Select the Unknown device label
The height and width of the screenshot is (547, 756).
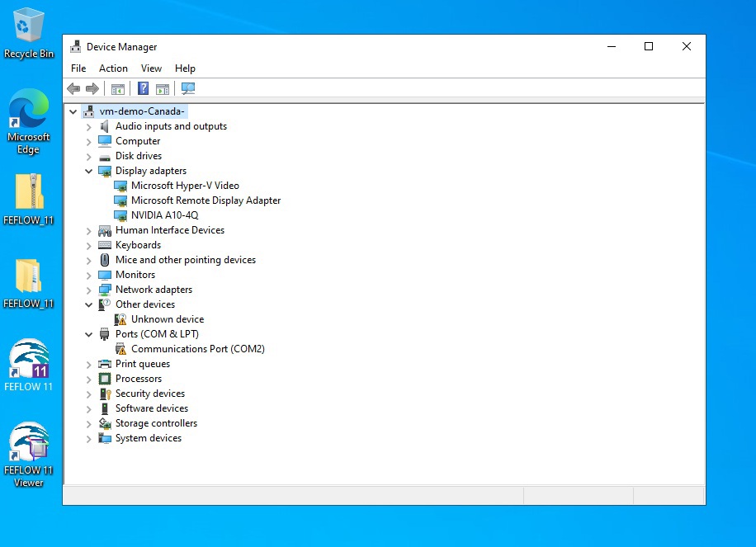point(168,319)
